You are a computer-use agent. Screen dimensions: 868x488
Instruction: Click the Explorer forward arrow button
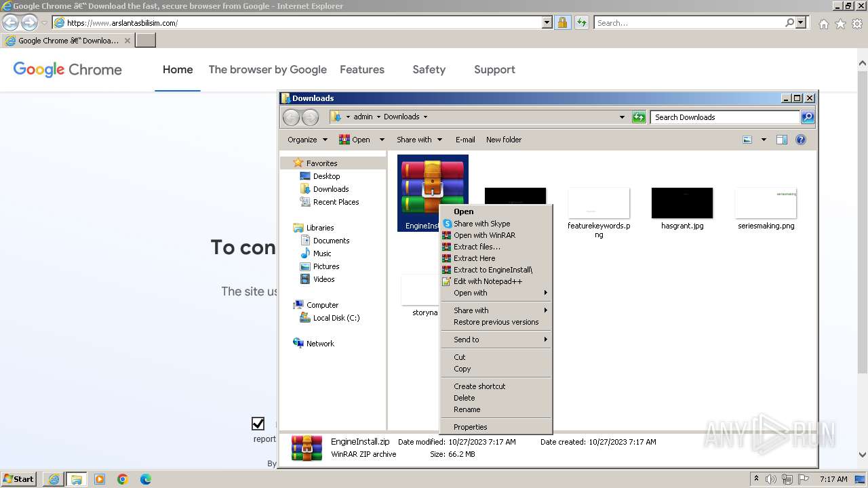tap(310, 117)
